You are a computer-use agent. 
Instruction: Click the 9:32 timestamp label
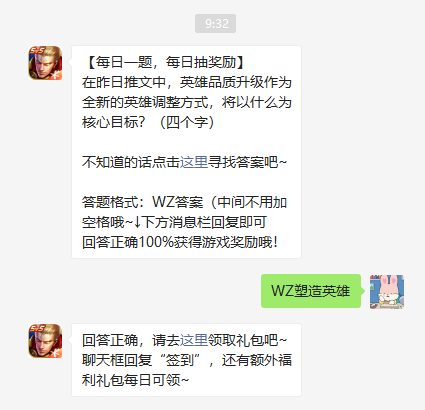[x=215, y=24]
